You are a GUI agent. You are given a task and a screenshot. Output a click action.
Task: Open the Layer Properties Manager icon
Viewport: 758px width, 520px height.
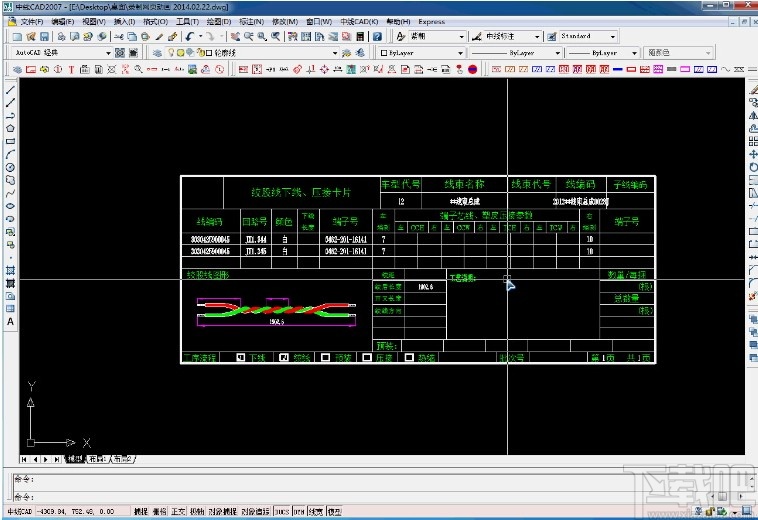click(x=157, y=53)
